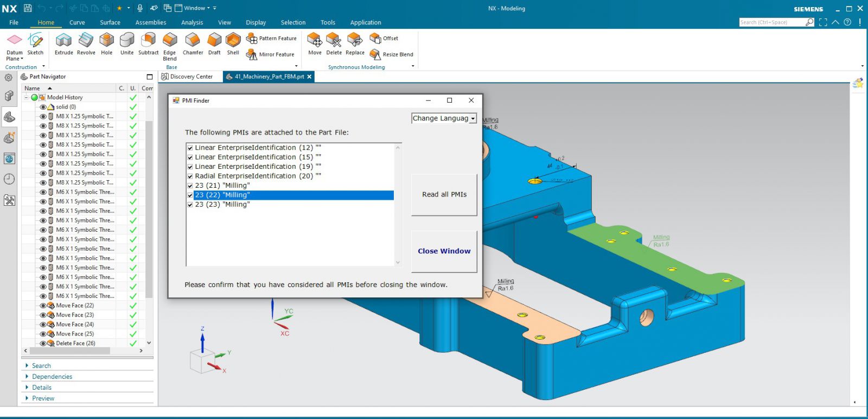Viewport: 868px width, 419px height.
Task: Uncheck the 23 (23) "Milling" PMI
Action: click(x=190, y=205)
